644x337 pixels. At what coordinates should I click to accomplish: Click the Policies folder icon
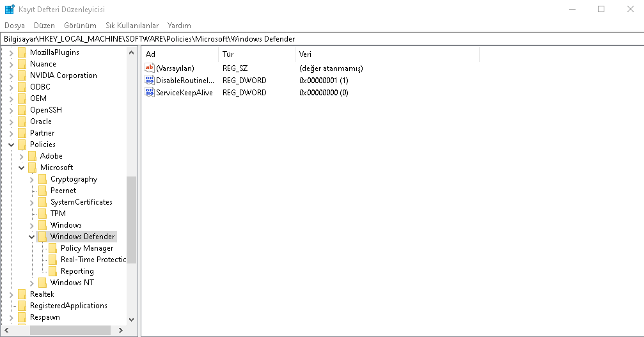click(22, 144)
